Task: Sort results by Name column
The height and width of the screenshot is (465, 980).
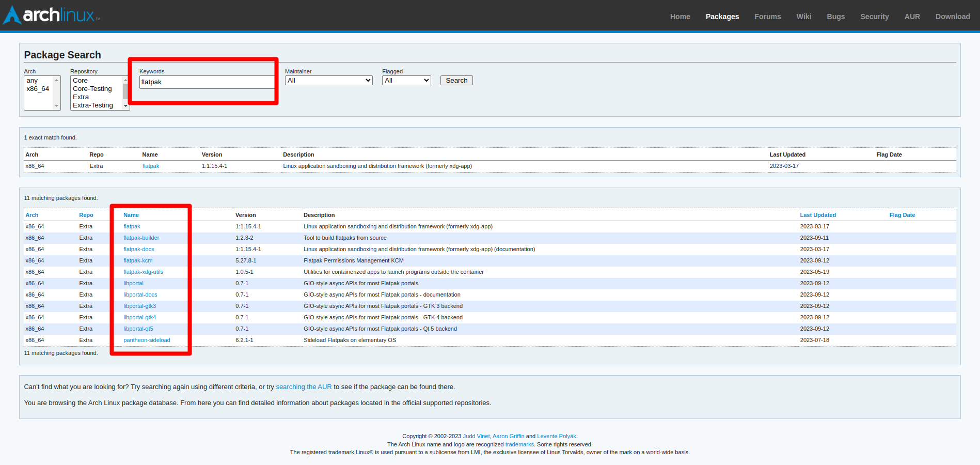Action: click(131, 215)
